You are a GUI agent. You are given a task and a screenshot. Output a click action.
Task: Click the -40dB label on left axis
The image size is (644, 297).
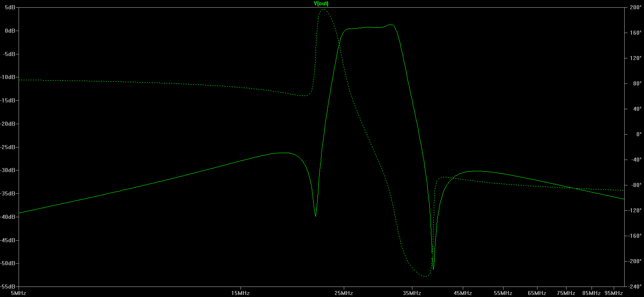9,217
